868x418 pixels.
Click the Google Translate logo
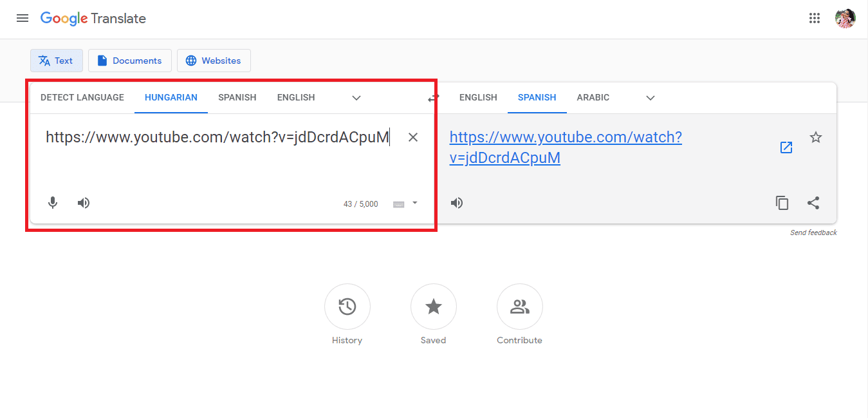tap(93, 19)
